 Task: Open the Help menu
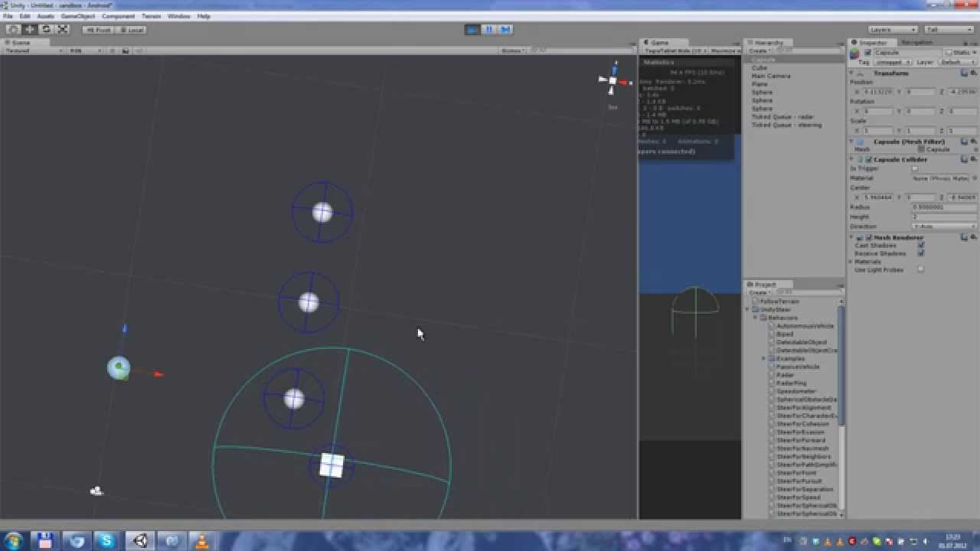pyautogui.click(x=204, y=16)
